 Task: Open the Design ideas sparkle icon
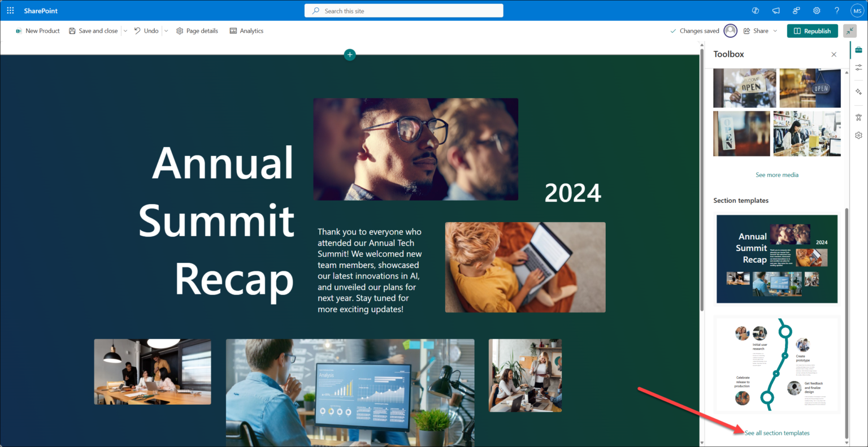(858, 92)
